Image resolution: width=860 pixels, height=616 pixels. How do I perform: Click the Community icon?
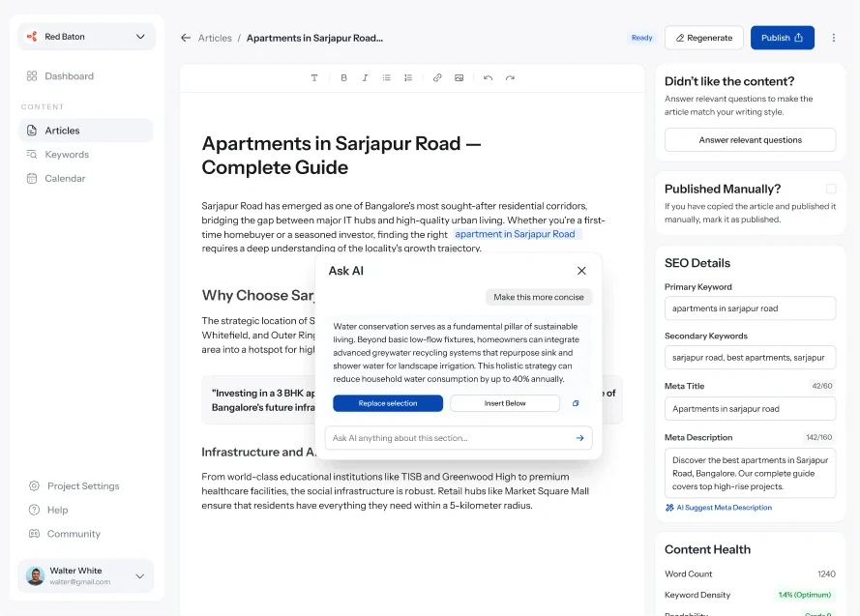tap(34, 534)
